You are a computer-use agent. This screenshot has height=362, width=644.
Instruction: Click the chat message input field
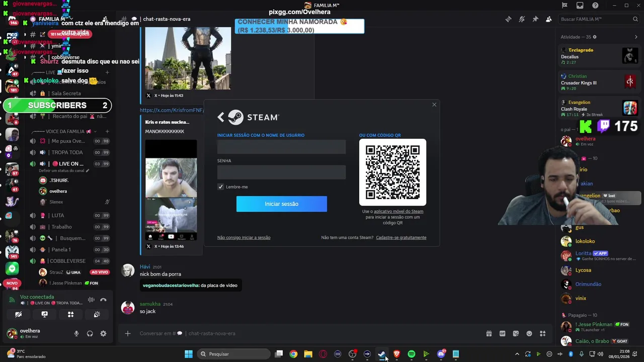(x=307, y=333)
